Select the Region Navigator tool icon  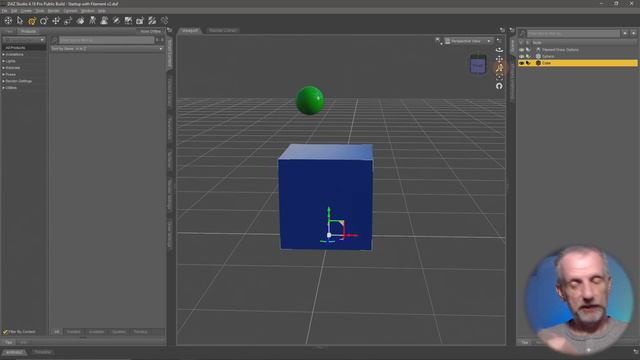104,20
